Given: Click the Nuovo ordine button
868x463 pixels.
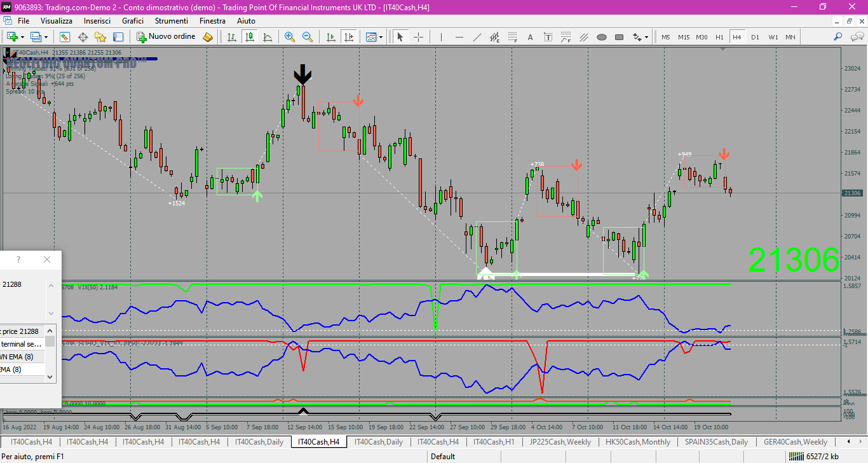Looking at the screenshot, I should [x=166, y=37].
